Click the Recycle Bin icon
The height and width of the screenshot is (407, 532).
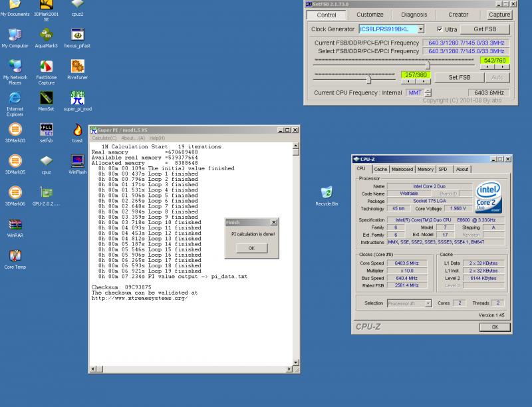[327, 196]
